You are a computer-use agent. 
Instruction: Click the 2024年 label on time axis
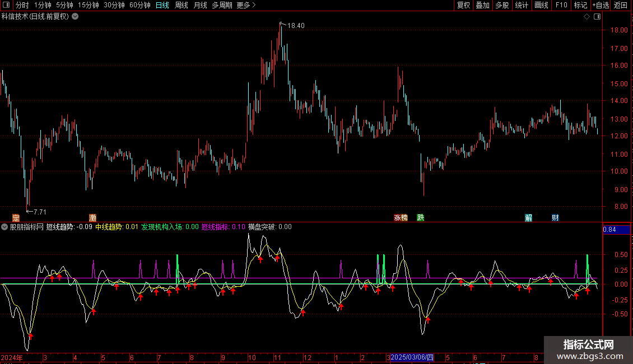click(12, 357)
